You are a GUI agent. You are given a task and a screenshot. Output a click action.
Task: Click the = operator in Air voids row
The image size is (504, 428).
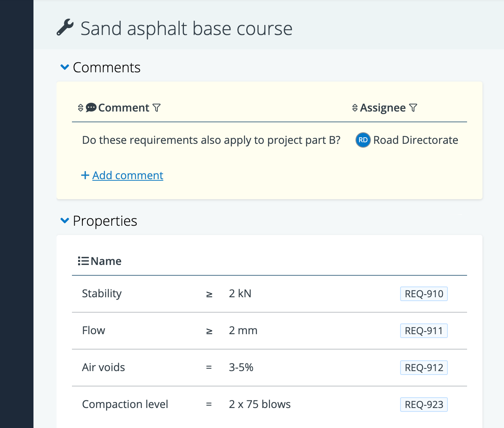(x=209, y=368)
